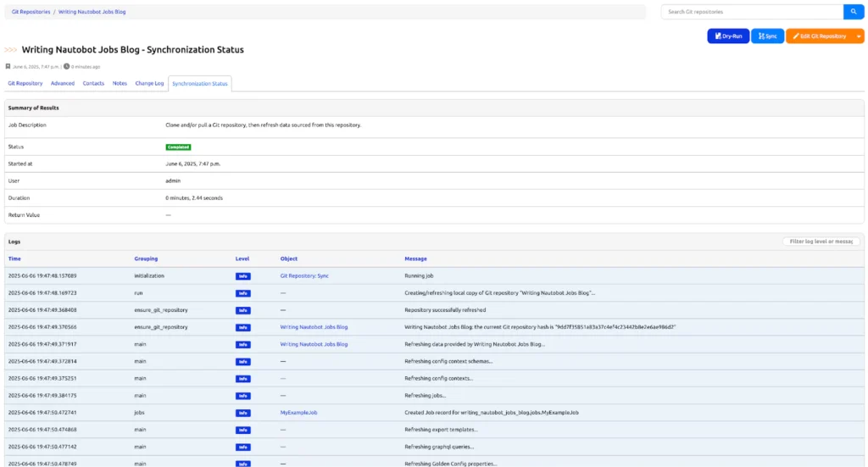
Task: Select 'Started at' value June 6, 2025, 7:47 p.m.
Action: (x=193, y=164)
